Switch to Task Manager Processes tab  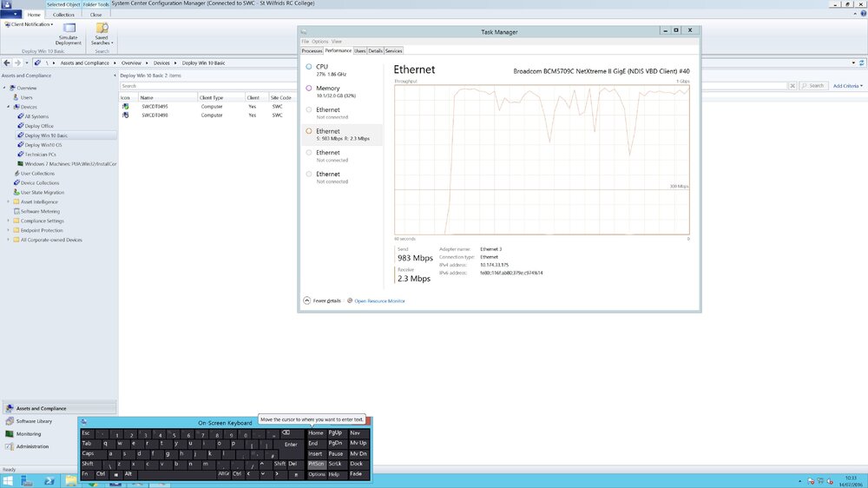click(x=312, y=51)
